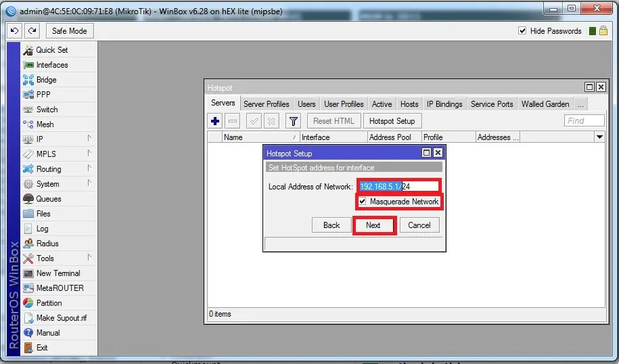Screen dimensions: 619x364
Task: Click the disable X toolbar button
Action: (271, 121)
